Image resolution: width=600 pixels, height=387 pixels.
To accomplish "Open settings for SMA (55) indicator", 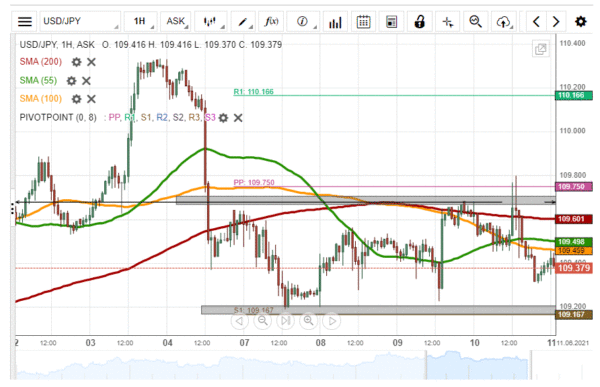I will (x=72, y=81).
